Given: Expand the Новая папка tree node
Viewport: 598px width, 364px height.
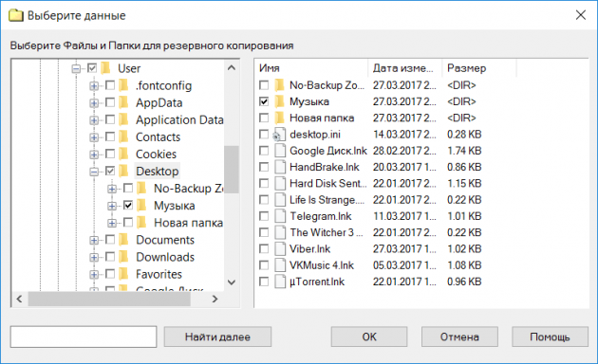Looking at the screenshot, I should click(x=112, y=223).
